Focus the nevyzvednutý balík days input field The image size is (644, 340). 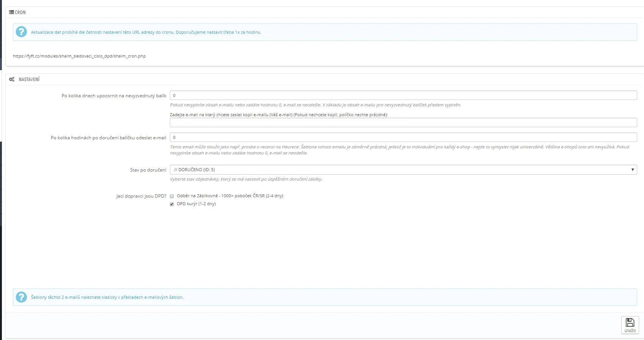tap(403, 95)
